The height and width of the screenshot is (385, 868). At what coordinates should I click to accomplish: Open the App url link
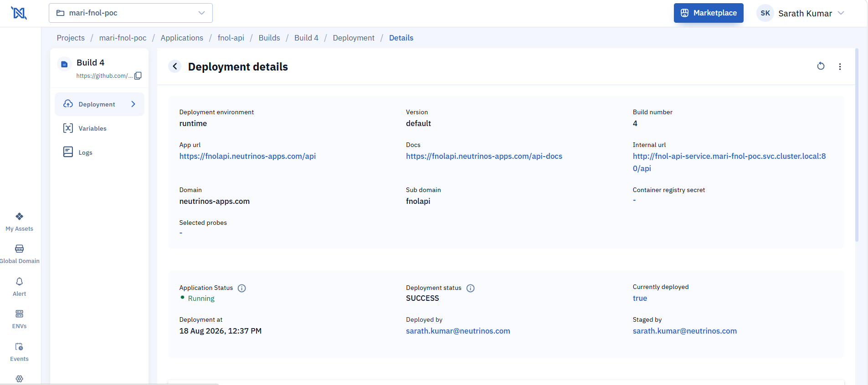coord(247,156)
